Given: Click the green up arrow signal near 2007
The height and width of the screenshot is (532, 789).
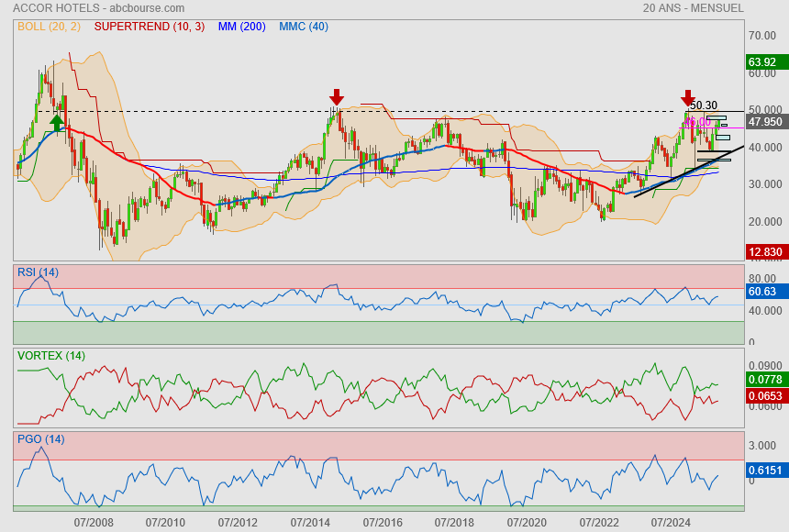Looking at the screenshot, I should pos(57,123).
